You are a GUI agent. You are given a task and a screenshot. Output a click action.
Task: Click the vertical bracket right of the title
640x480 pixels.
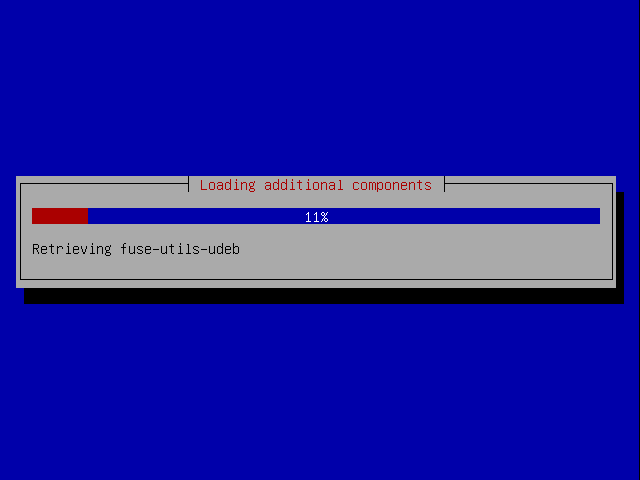(444, 184)
